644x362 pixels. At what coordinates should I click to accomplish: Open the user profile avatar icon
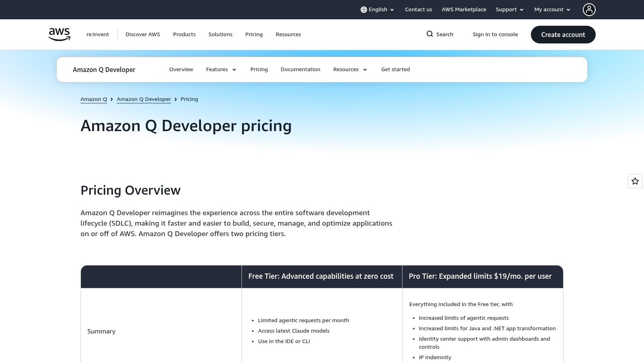click(589, 10)
